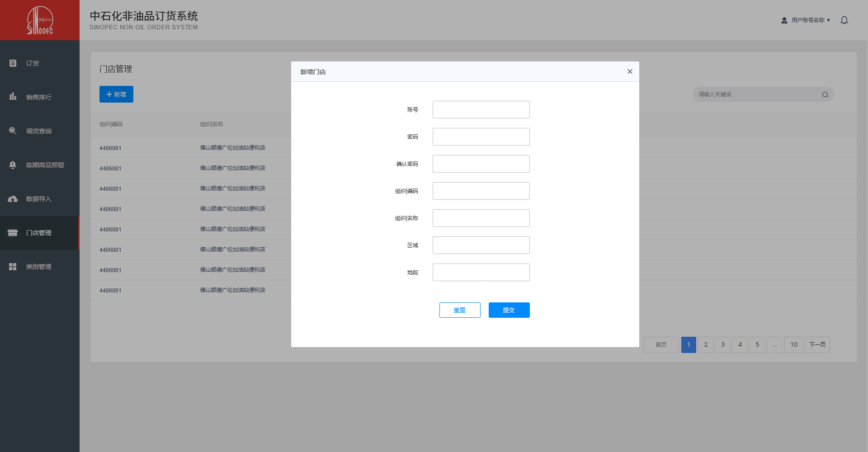The height and width of the screenshot is (452, 868).
Task: Click into the 确认密码 field
Action: pos(481,164)
